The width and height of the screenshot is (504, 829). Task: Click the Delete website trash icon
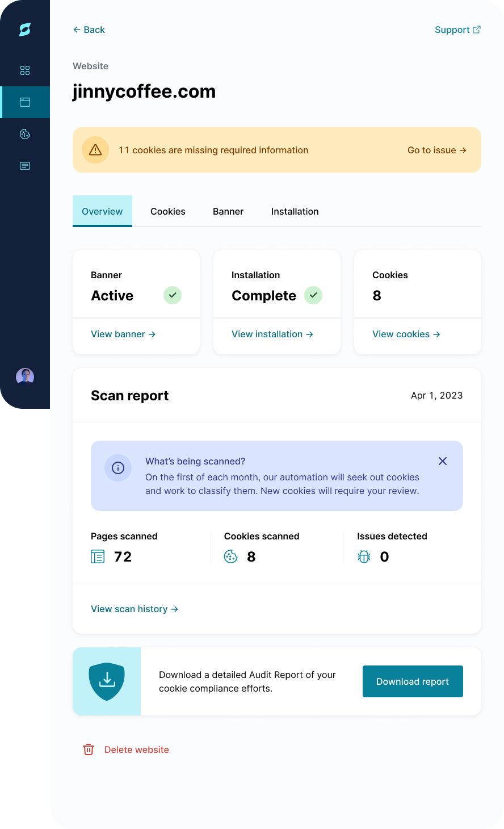point(89,750)
